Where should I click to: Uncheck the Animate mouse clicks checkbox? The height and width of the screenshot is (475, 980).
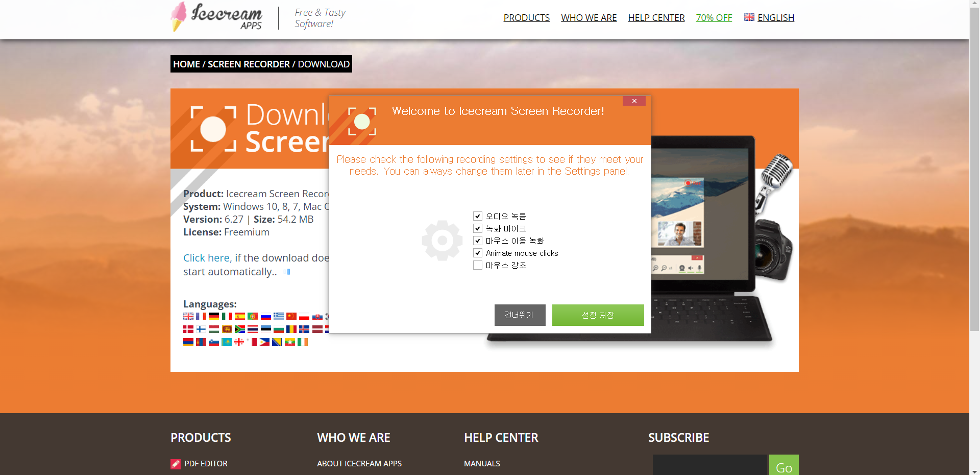[x=478, y=253]
